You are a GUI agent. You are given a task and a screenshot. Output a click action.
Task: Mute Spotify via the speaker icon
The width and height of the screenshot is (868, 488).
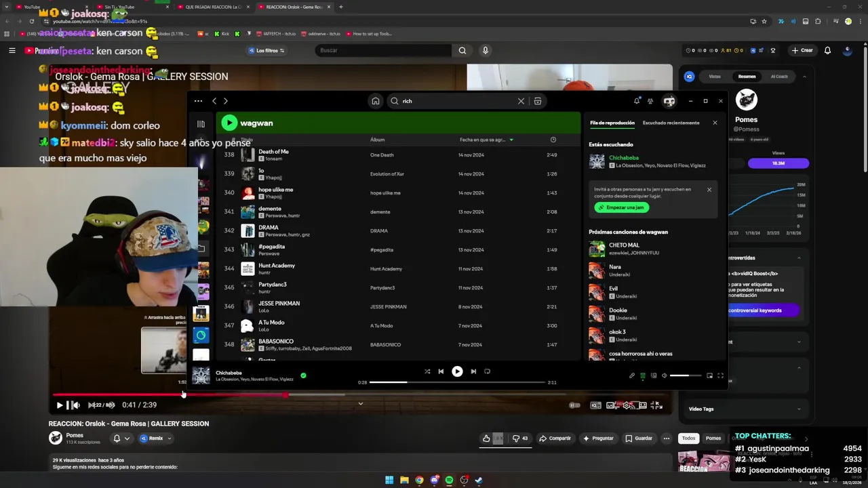665,375
